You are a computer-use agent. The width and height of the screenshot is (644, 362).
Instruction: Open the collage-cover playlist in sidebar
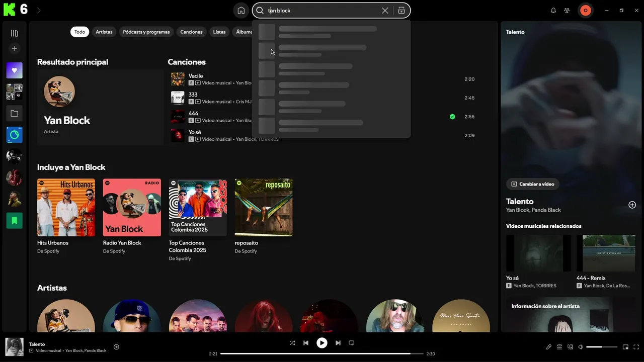pos(14,92)
